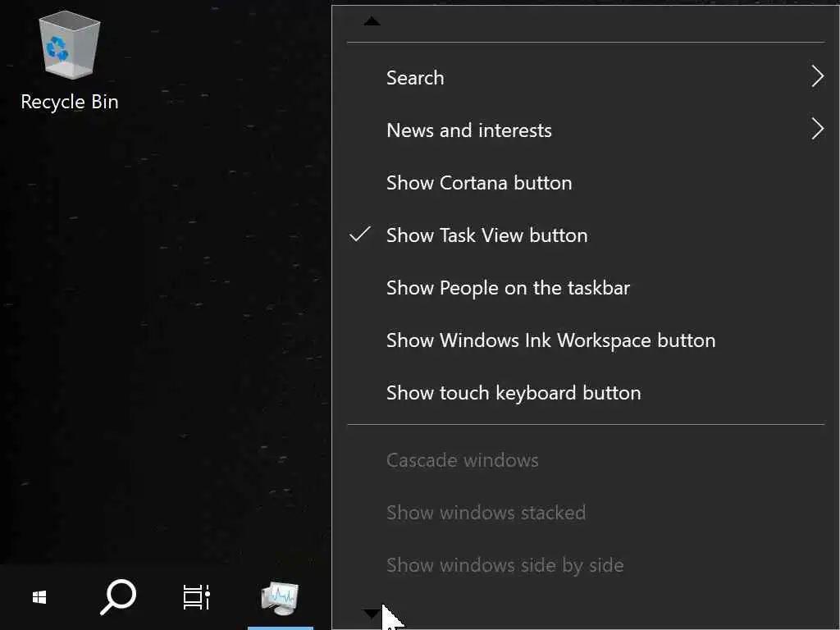Click the chevron beside Search
The width and height of the screenshot is (840, 630).
817,76
